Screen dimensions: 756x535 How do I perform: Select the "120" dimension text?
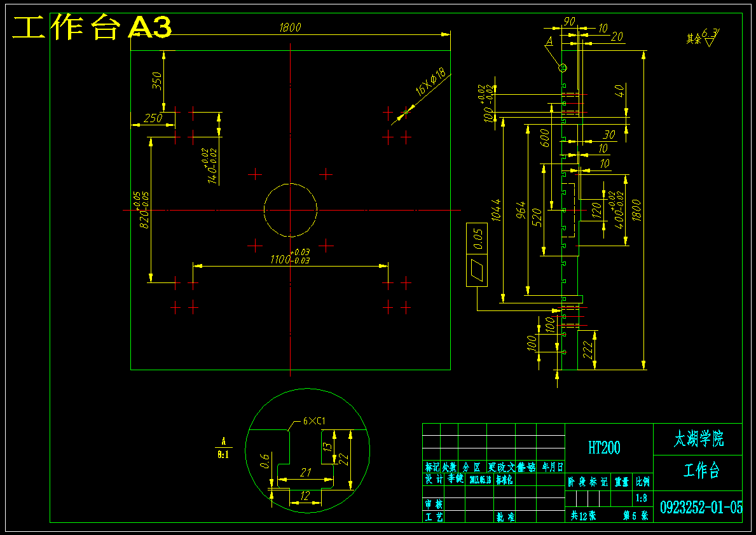pyautogui.click(x=596, y=211)
